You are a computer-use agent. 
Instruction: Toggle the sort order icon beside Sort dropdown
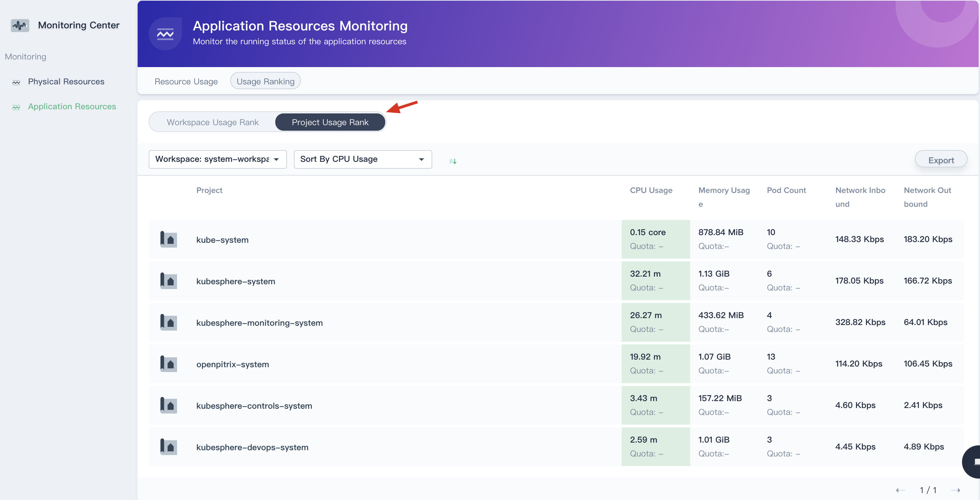[x=453, y=161]
